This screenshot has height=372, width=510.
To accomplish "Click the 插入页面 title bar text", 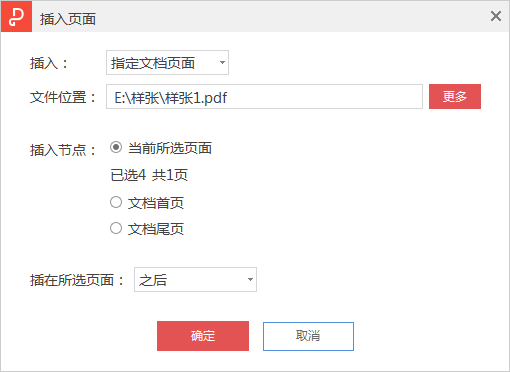I will coord(68,19).
